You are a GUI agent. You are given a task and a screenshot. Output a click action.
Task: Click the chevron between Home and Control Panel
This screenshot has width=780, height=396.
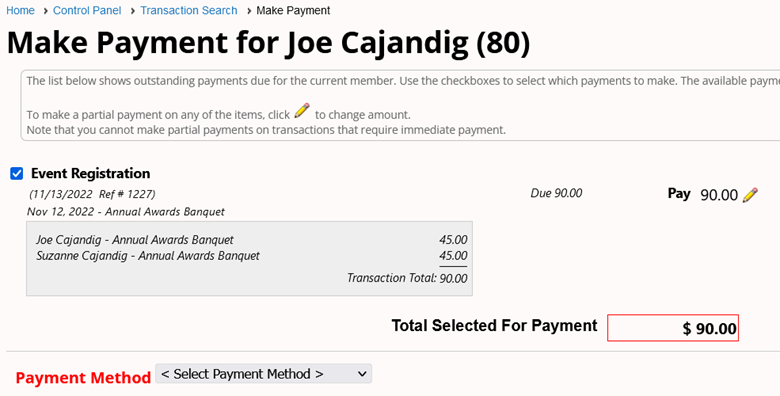click(x=45, y=10)
